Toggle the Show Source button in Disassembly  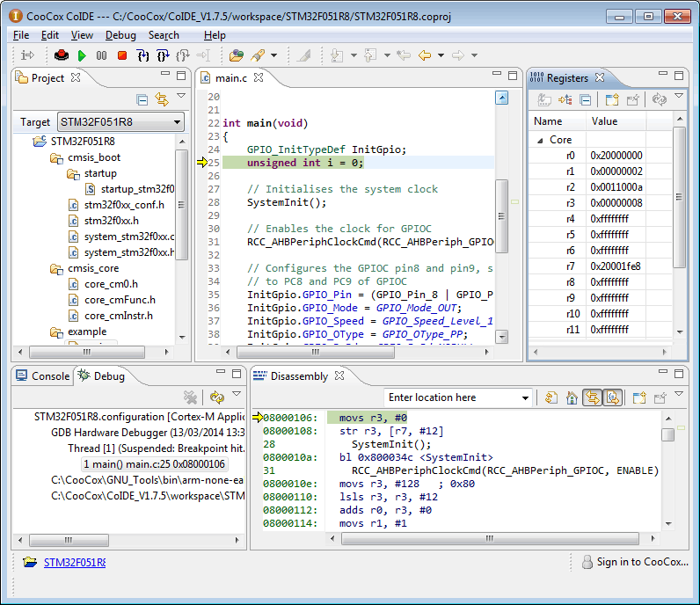point(612,397)
